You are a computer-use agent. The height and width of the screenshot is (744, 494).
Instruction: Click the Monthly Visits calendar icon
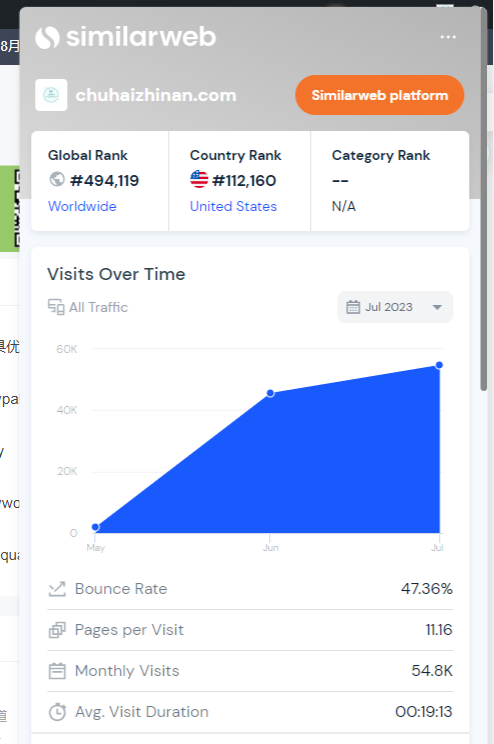(57, 671)
